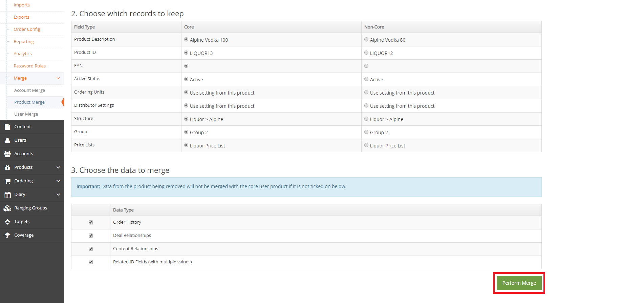Select Non-Core Structure Liquor > Alpine
The image size is (644, 303).
366,119
